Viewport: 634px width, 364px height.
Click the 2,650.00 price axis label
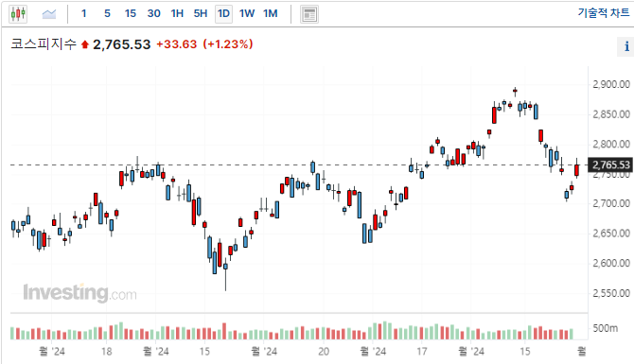tap(611, 234)
